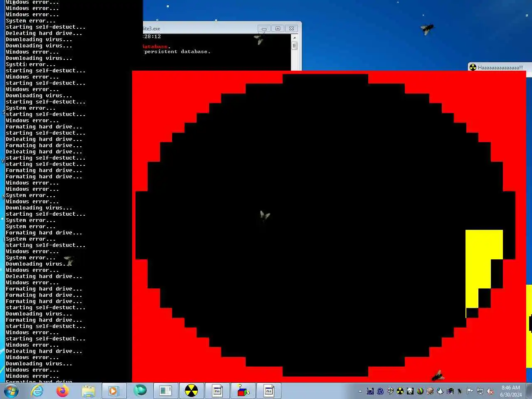Maximize the sqlite3.exe window

278,29
